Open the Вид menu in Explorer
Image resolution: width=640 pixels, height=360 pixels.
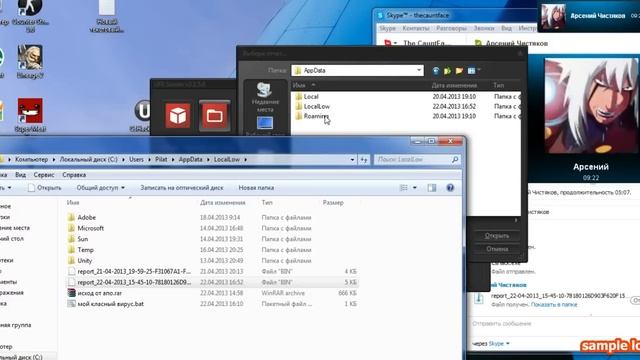click(x=20, y=175)
